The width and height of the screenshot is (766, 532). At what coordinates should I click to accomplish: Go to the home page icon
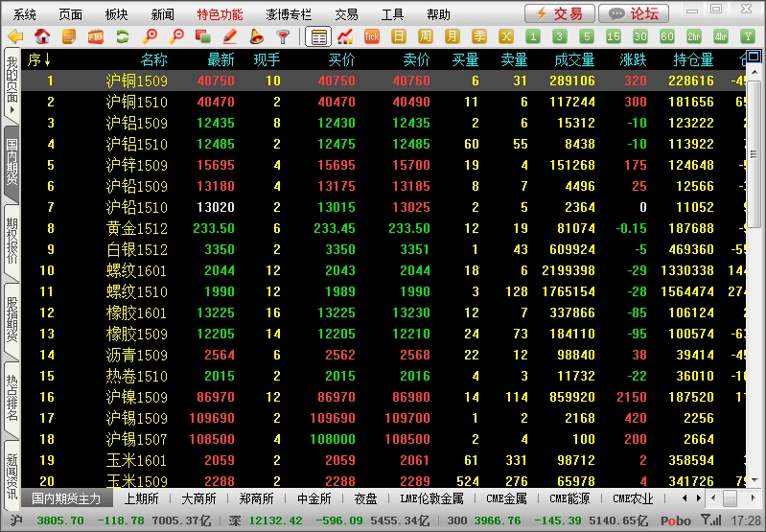click(41, 36)
